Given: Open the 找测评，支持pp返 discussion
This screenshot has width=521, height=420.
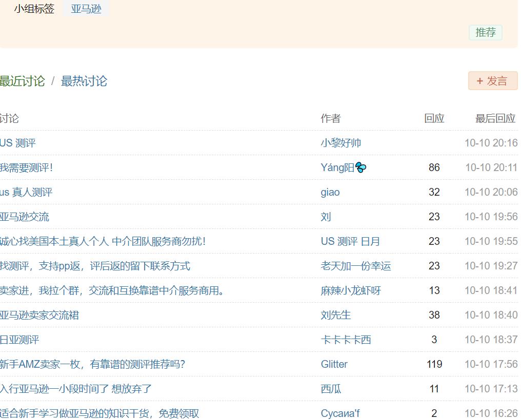Looking at the screenshot, I should point(95,266).
